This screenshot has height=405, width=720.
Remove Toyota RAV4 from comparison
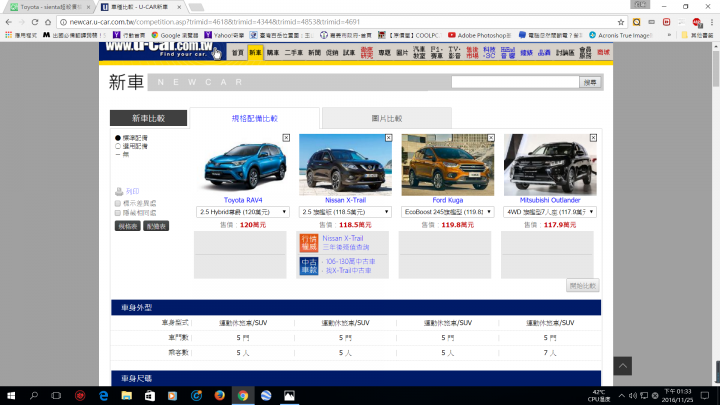click(x=286, y=138)
